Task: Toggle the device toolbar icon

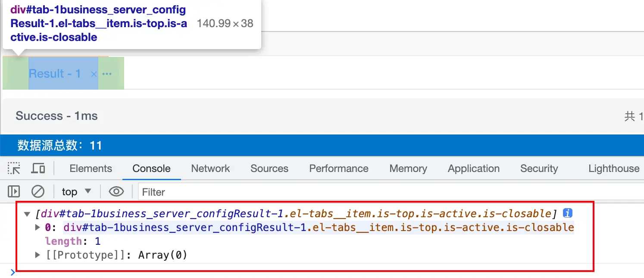Action: click(38, 169)
